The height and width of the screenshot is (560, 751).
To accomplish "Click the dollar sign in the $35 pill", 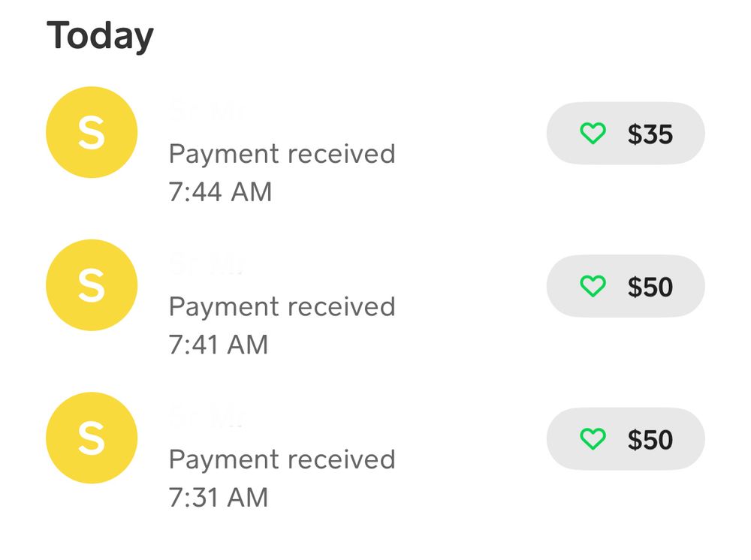I will [x=635, y=134].
